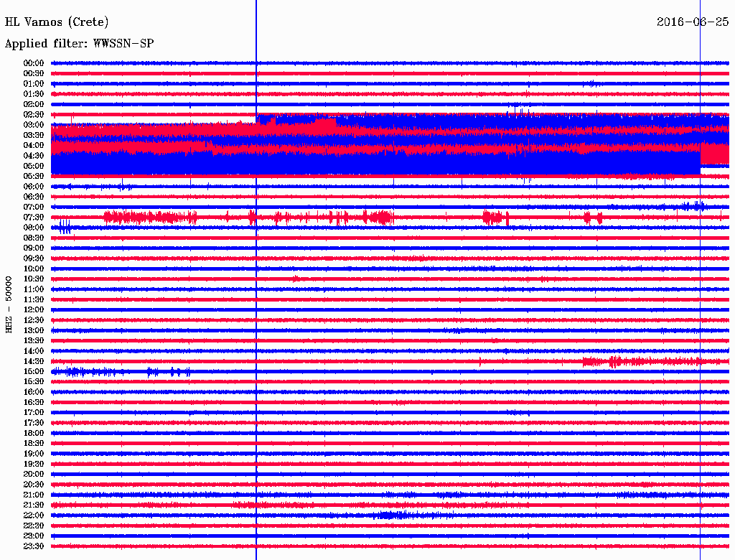Select the 06:30 time label
This screenshot has width=735, height=560.
(34, 197)
